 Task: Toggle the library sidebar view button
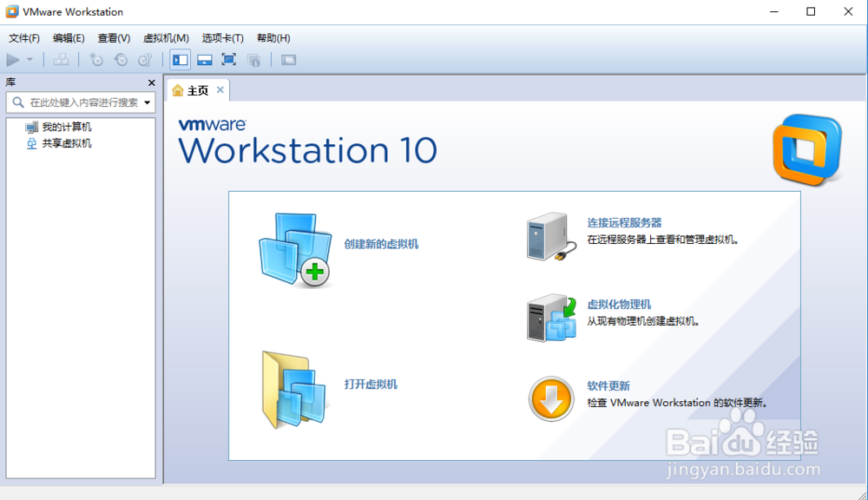click(x=180, y=59)
